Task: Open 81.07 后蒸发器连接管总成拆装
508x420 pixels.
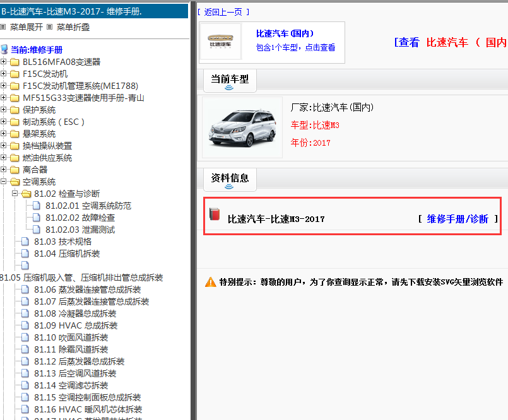Action: click(x=92, y=301)
